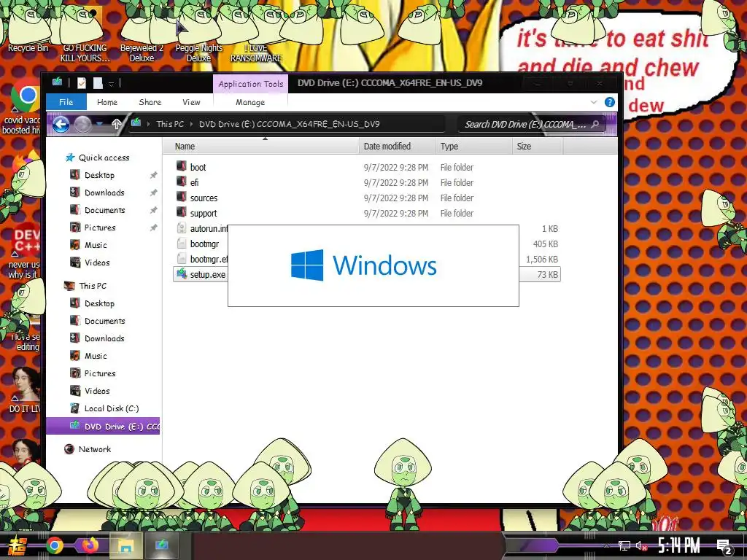Sort by the Date modified column

397,146
